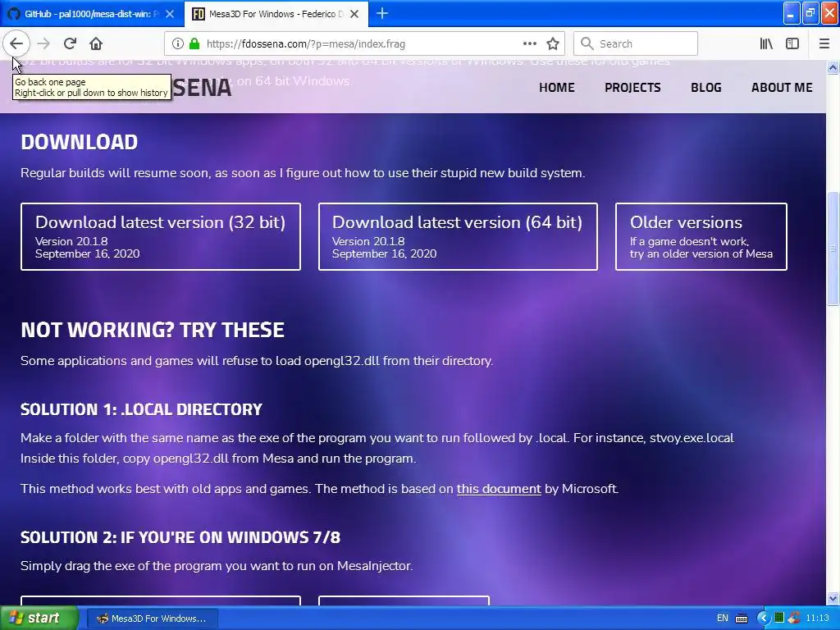Click 'SOLUTION 1: .LOCAL DIRECTORY' heading
The height and width of the screenshot is (630, 840).
[141, 409]
